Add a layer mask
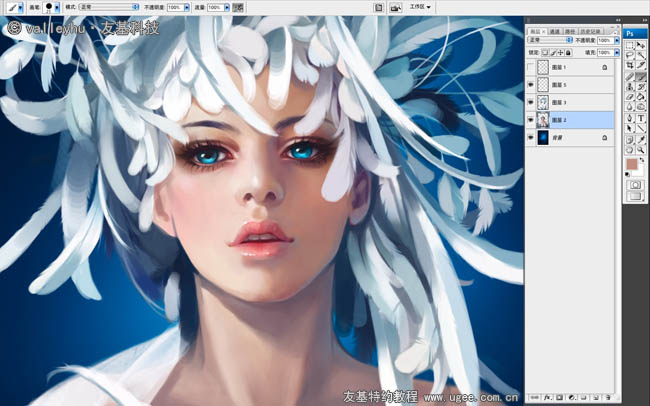The image size is (650, 406). (560, 398)
